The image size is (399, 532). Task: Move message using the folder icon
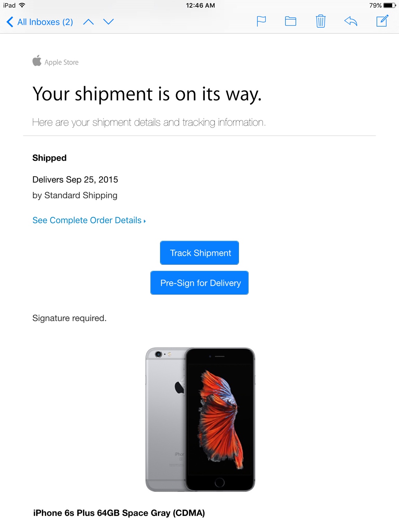point(291,21)
